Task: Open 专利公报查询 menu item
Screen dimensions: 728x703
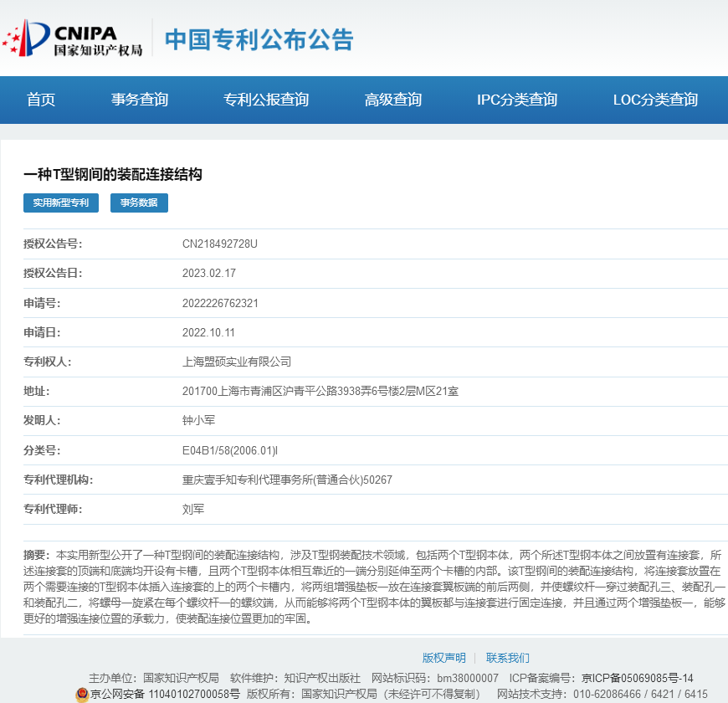Action: coord(266,100)
